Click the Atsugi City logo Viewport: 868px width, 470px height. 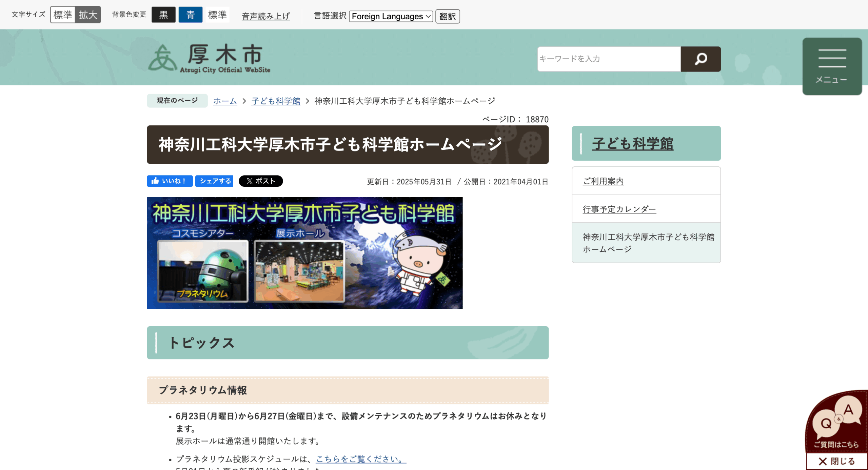click(209, 59)
